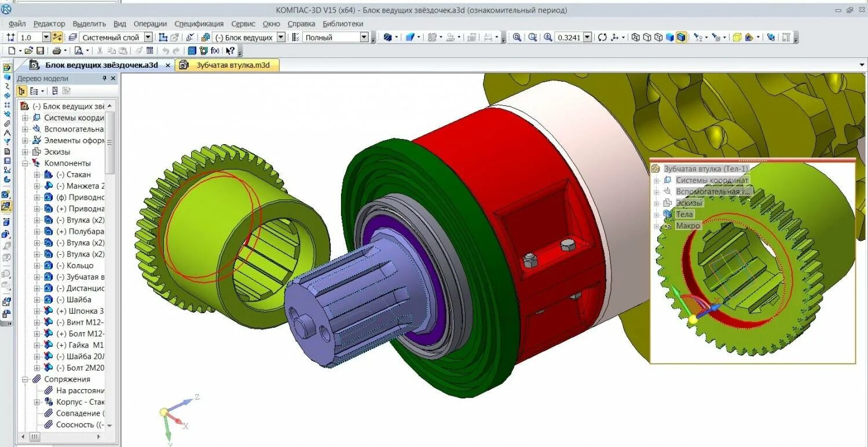Viewport: 868px width, 447px height.
Task: Click the Layer manager icon
Action: click(x=72, y=37)
